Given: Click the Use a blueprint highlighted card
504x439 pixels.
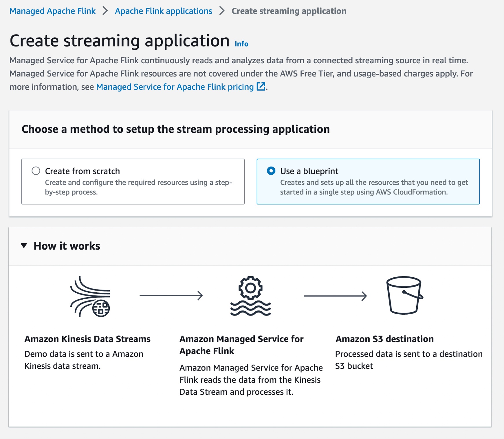Looking at the screenshot, I should [x=368, y=181].
